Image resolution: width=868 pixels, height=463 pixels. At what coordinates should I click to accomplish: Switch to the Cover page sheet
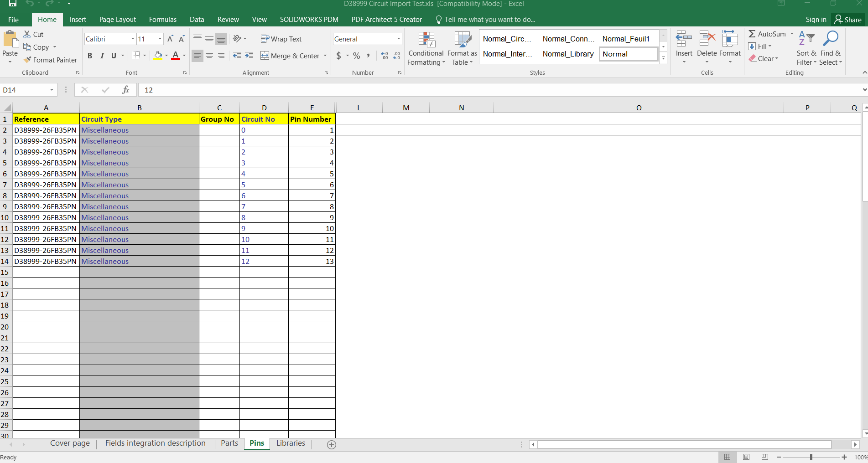click(x=70, y=443)
